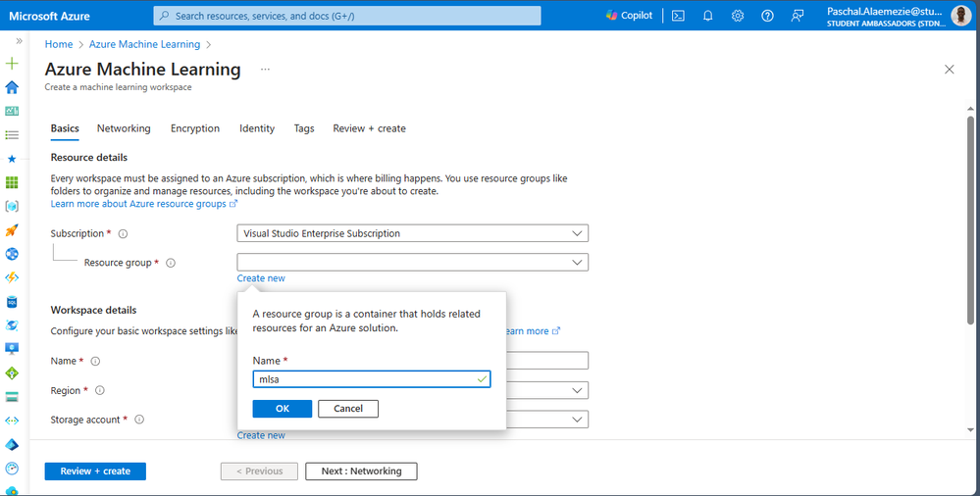
Task: Open the Subscription dropdown
Action: [x=412, y=233]
